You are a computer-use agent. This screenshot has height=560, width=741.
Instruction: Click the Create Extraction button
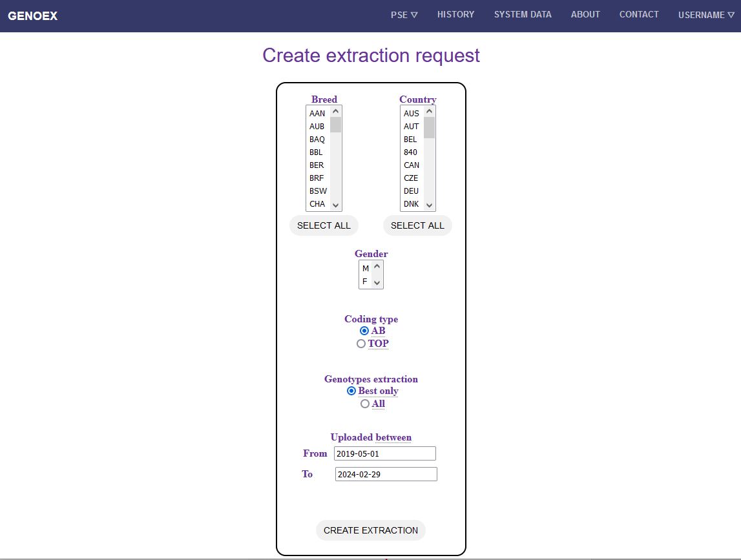pos(370,530)
